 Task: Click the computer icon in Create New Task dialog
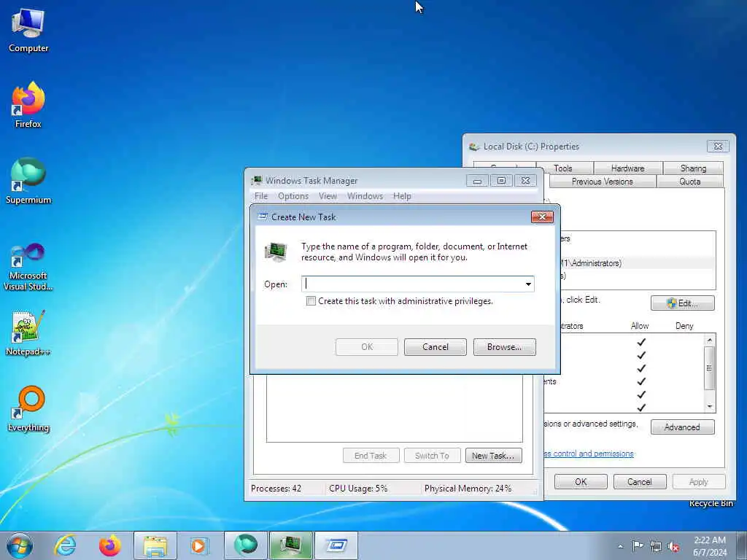pos(276,252)
